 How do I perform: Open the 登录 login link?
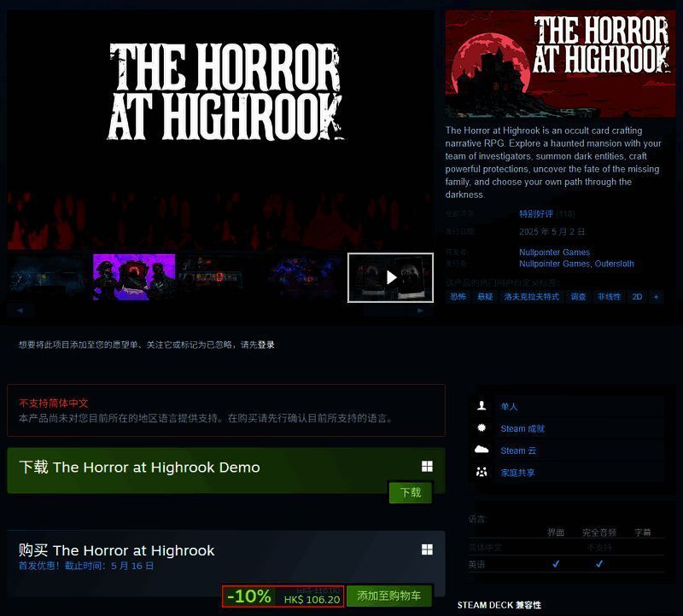(x=266, y=345)
